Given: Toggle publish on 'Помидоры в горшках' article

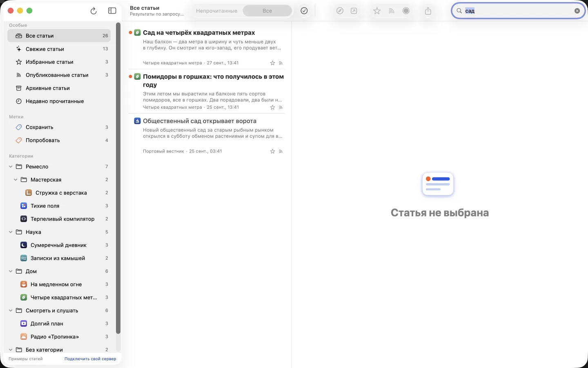Looking at the screenshot, I should pyautogui.click(x=281, y=108).
